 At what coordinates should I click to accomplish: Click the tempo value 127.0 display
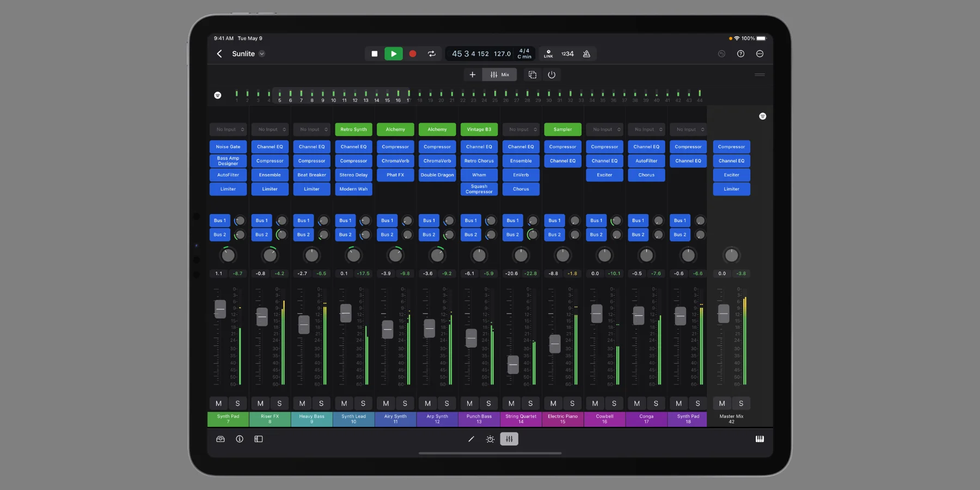pos(502,54)
